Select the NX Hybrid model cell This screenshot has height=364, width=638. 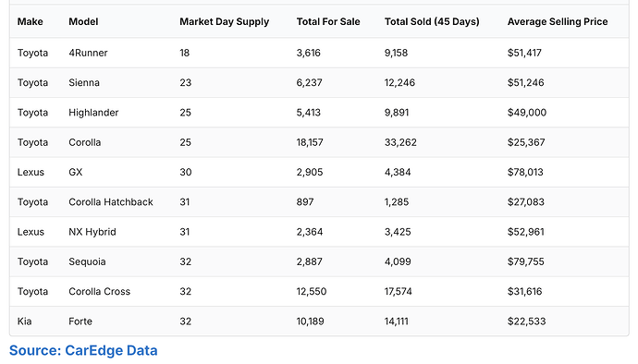click(92, 232)
